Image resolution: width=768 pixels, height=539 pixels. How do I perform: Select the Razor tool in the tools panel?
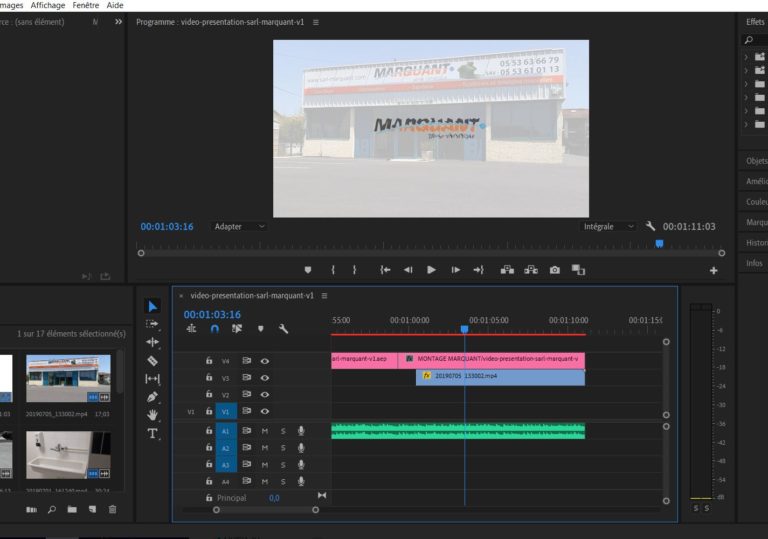pos(152,361)
